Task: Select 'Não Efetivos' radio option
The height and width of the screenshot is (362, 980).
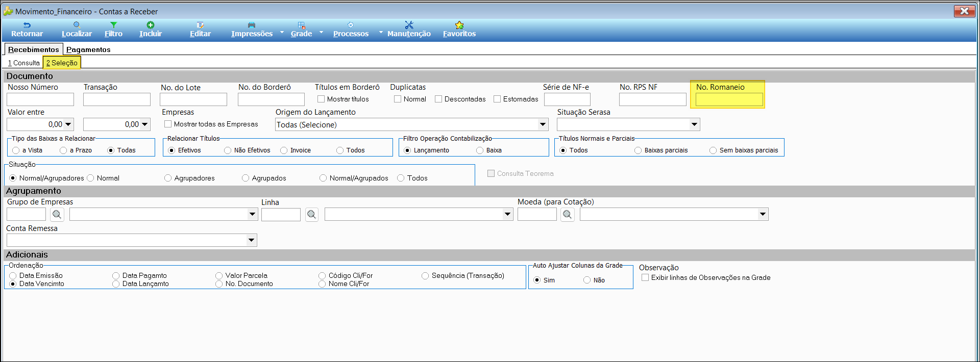Action: 228,150
